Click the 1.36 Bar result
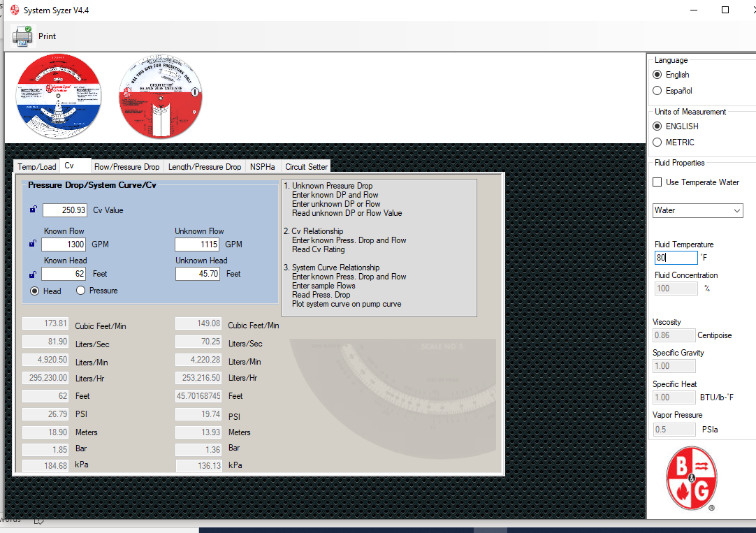The image size is (756, 533). [198, 450]
